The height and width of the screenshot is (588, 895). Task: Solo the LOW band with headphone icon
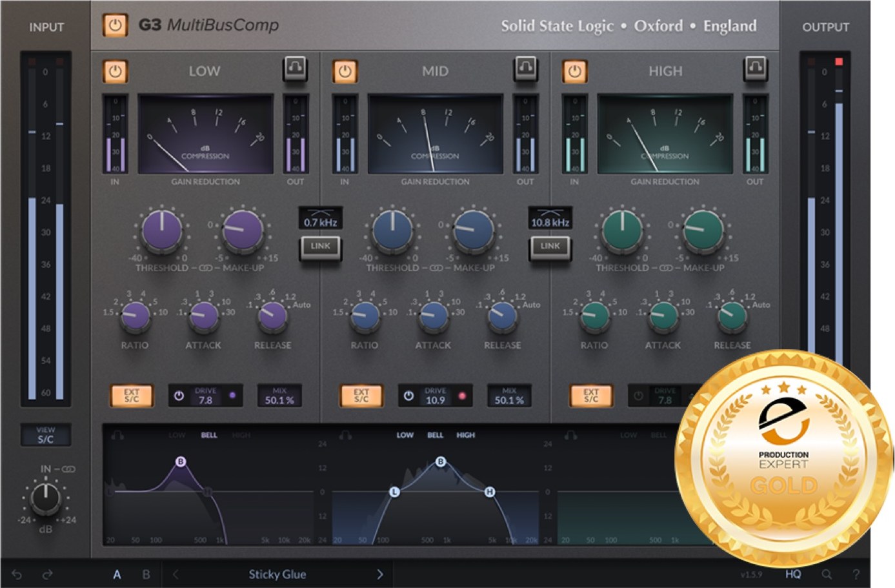(x=296, y=67)
